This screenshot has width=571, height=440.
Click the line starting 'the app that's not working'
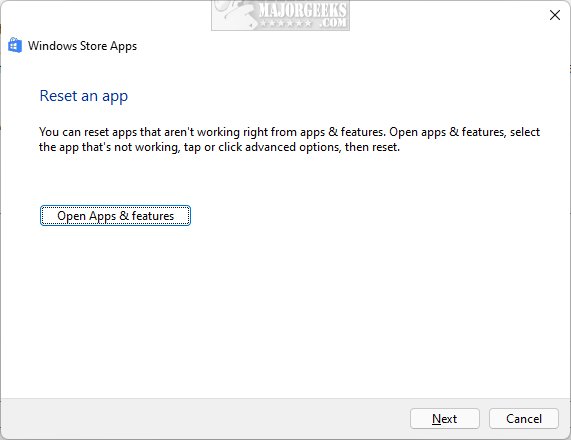point(219,147)
